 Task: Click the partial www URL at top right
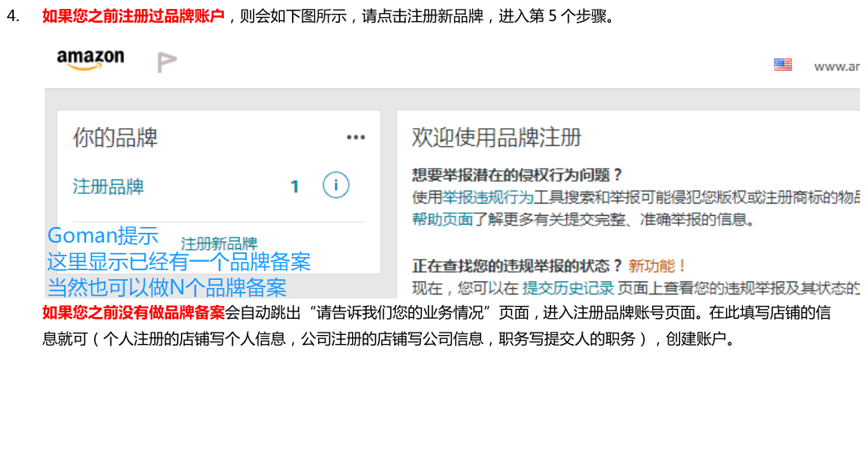[836, 67]
